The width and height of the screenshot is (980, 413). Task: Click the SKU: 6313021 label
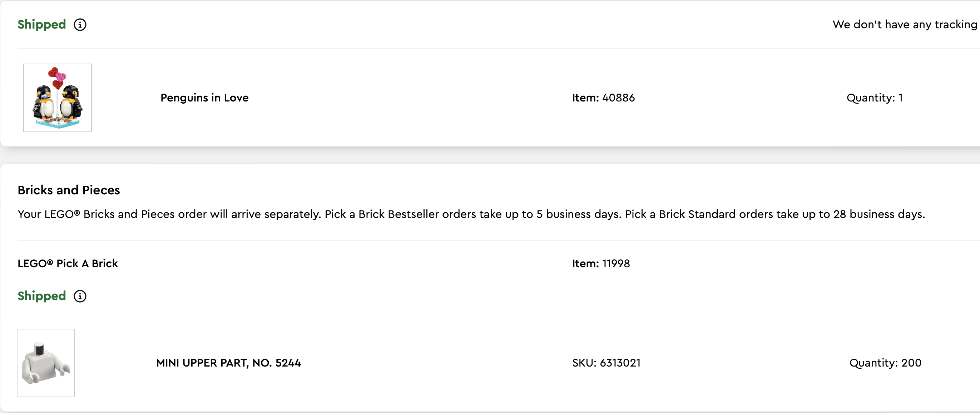[607, 363]
